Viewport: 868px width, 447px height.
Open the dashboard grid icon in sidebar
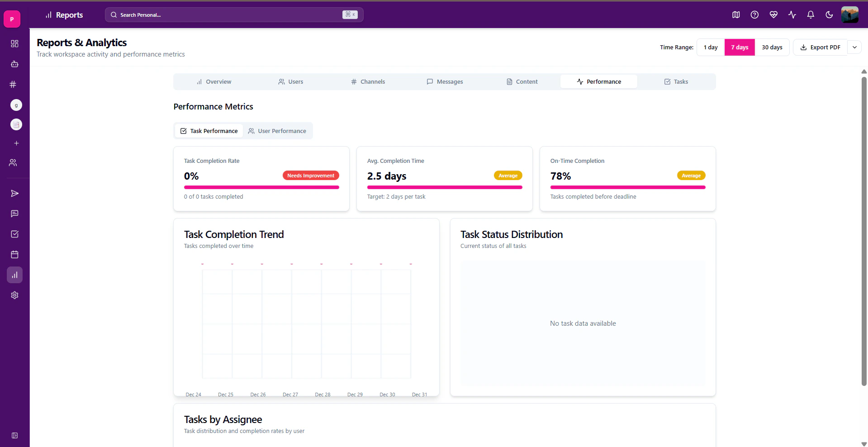pyautogui.click(x=14, y=43)
